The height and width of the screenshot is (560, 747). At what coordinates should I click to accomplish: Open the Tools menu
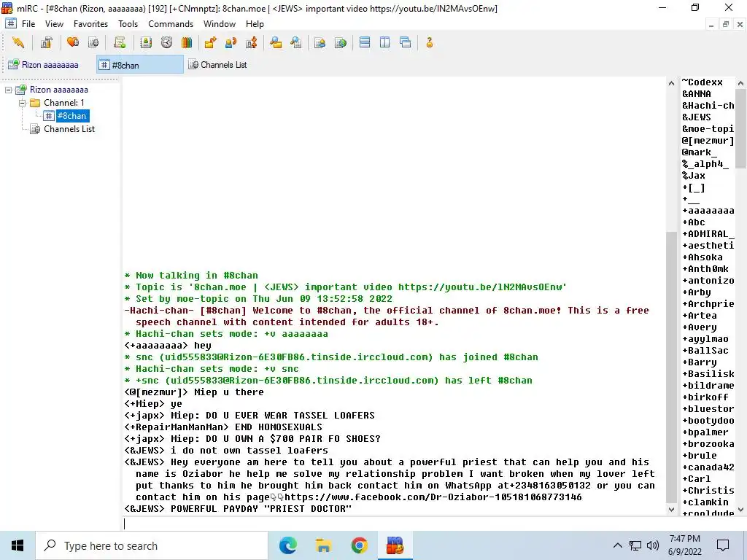(x=128, y=24)
